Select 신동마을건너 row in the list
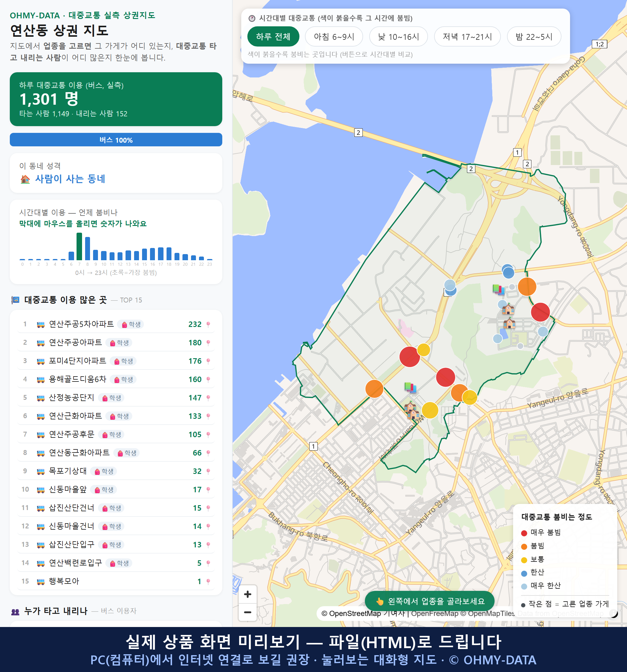This screenshot has width=627, height=672. click(x=116, y=526)
